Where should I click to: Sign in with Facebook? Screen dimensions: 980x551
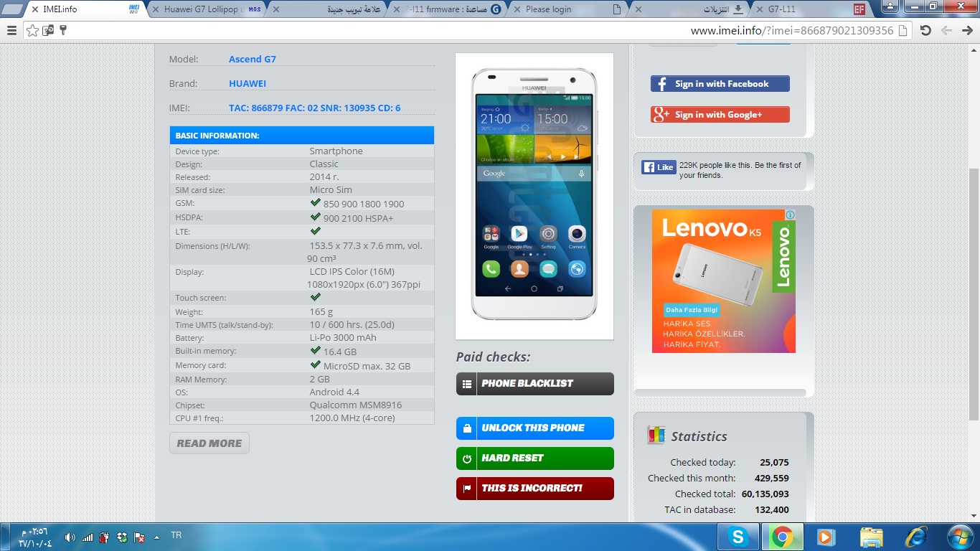(x=720, y=84)
